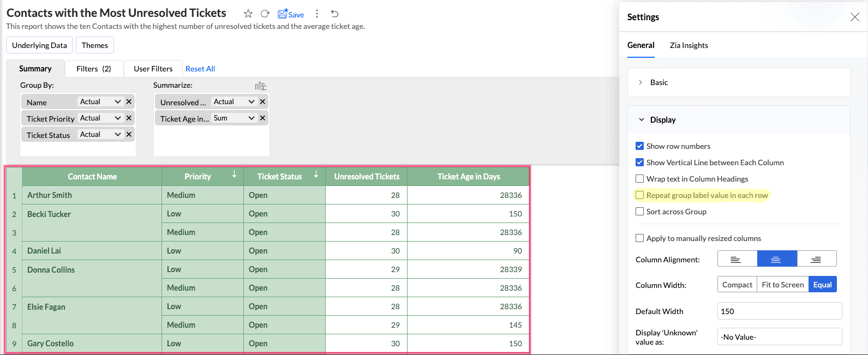Switch to the Summary tab
Viewport: 868px width, 355px height.
point(35,69)
